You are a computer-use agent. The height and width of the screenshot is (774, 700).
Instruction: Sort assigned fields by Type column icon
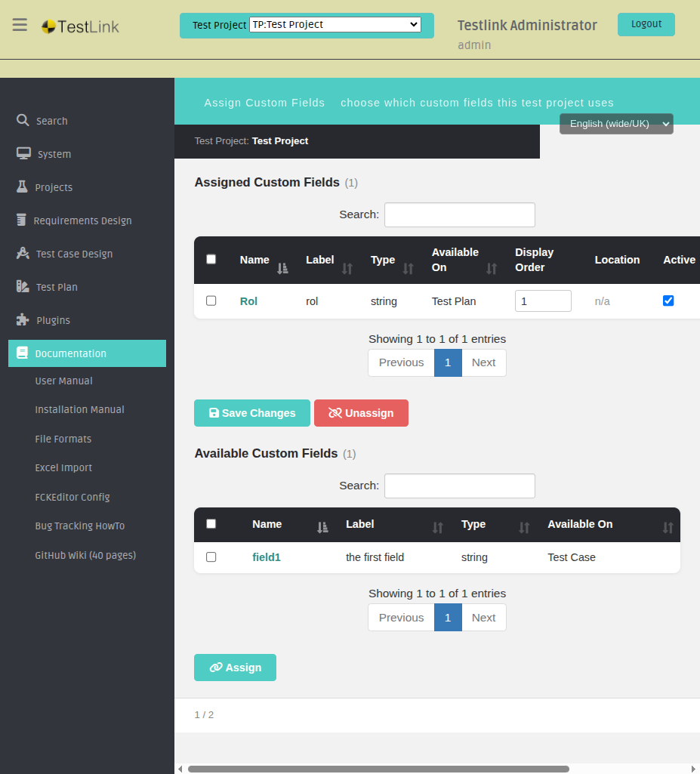(x=409, y=269)
